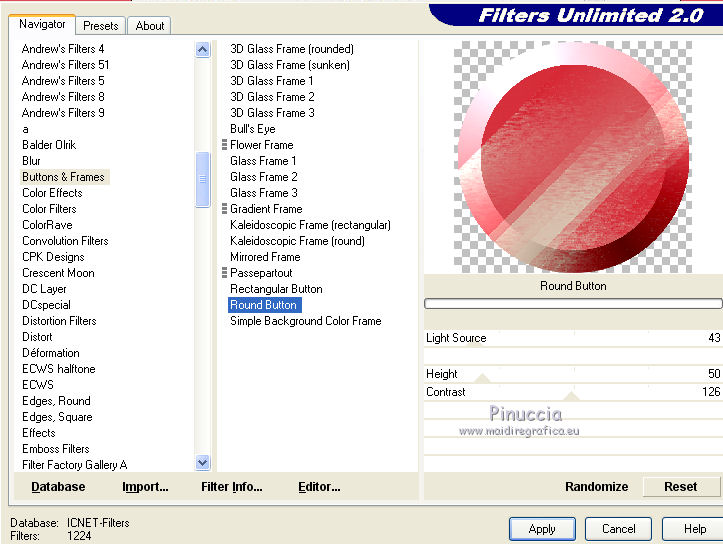Image resolution: width=723 pixels, height=544 pixels.
Task: Click Gradient Frame's preset marker icon
Action: coord(225,209)
